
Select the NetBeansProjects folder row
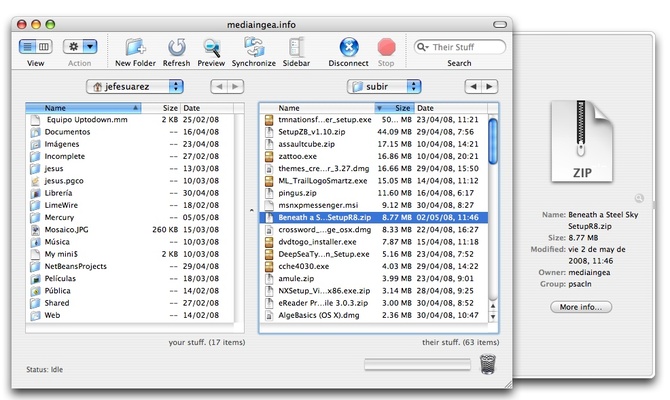[x=130, y=266]
